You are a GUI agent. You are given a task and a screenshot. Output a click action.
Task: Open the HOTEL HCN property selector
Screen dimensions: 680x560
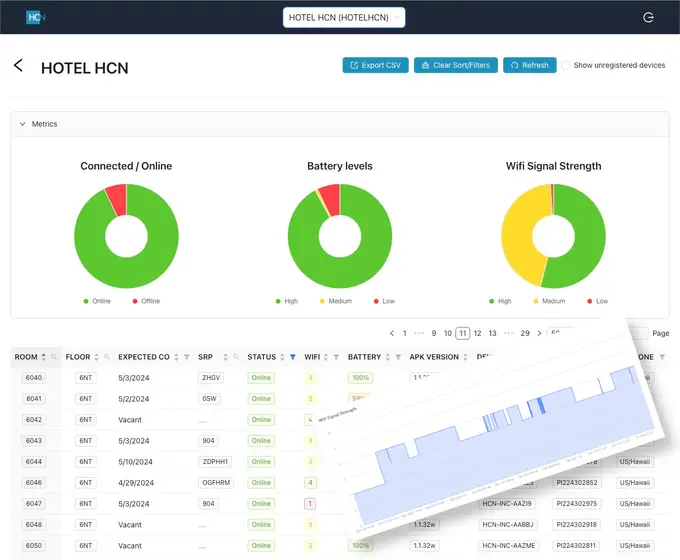pyautogui.click(x=344, y=17)
